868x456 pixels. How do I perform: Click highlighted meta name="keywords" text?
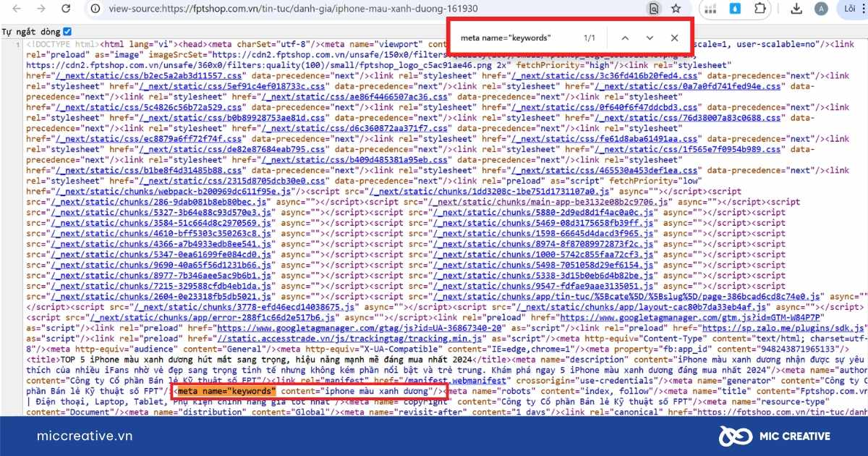[x=226, y=391]
